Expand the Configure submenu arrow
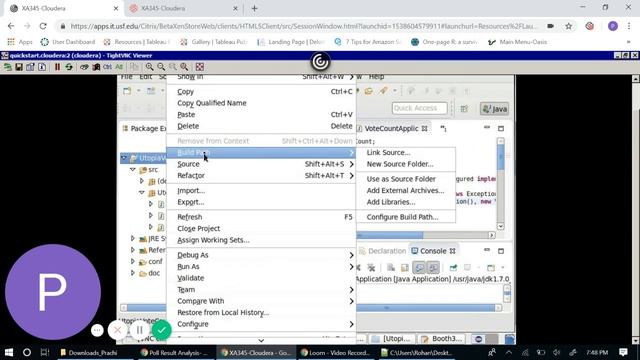This screenshot has width=640, height=360. 351,324
